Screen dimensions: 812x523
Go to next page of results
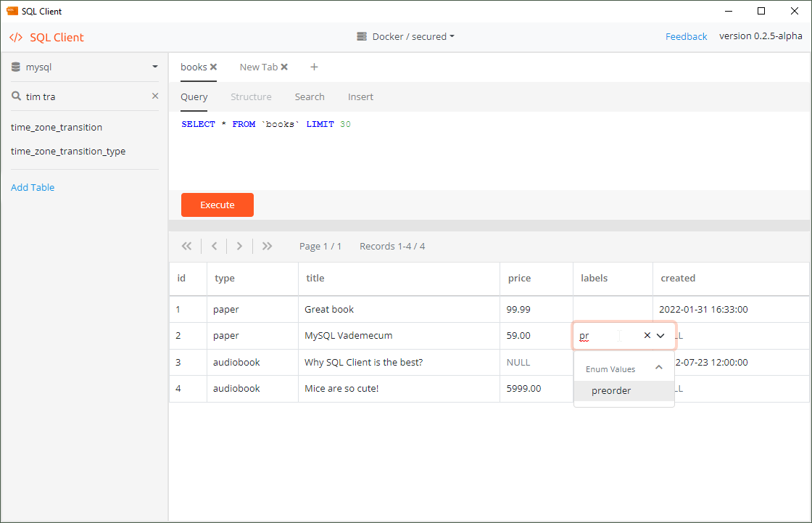[240, 246]
